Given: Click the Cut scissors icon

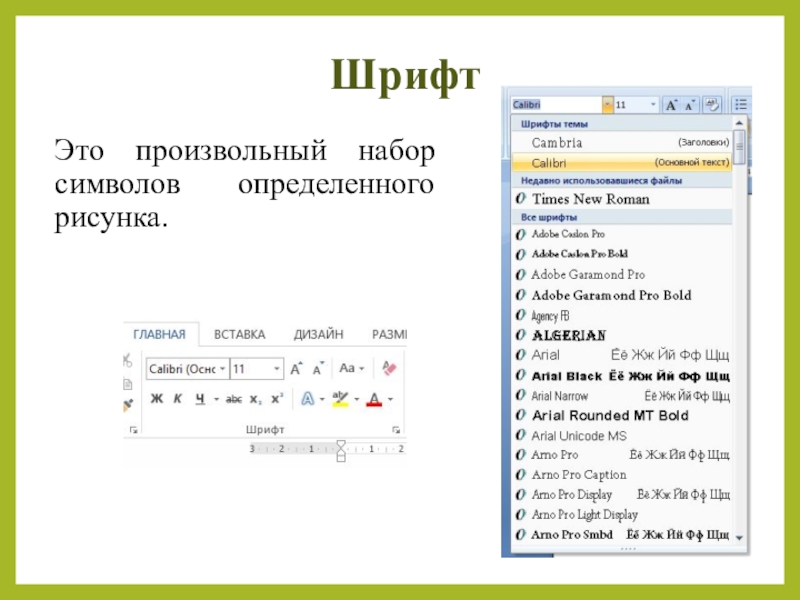Looking at the screenshot, I should click(128, 360).
